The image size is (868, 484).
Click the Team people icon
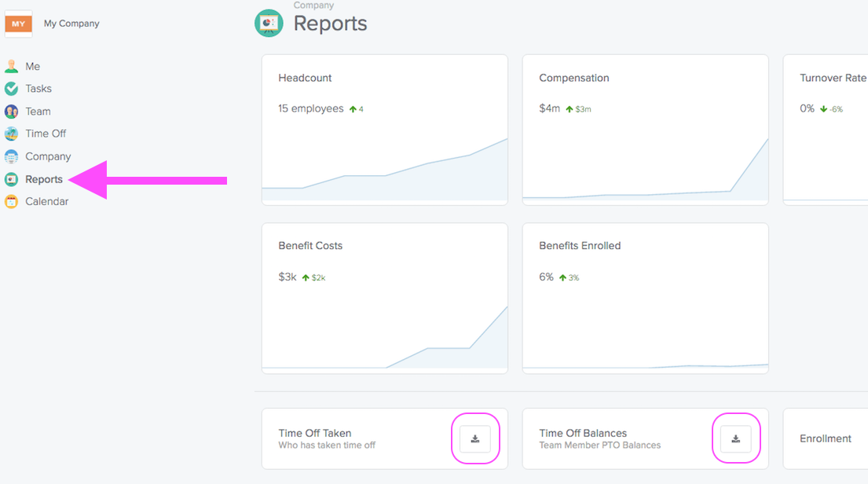point(11,112)
